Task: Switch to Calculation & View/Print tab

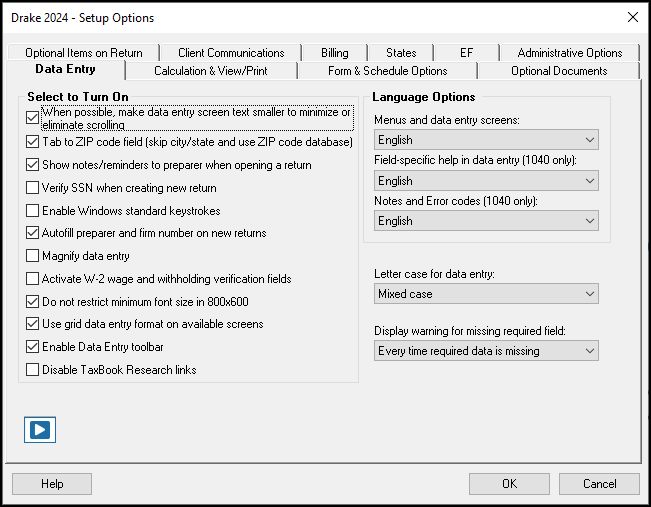Action: [211, 71]
